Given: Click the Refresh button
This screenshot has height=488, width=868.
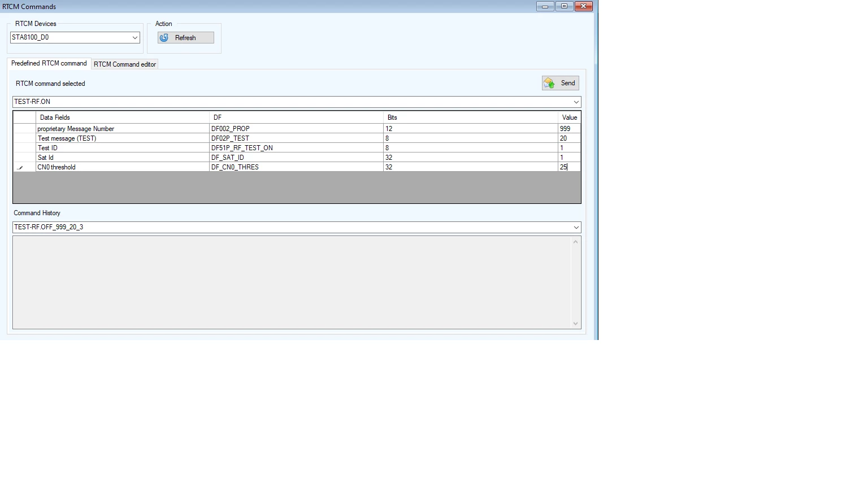Looking at the screenshot, I should (x=185, y=38).
